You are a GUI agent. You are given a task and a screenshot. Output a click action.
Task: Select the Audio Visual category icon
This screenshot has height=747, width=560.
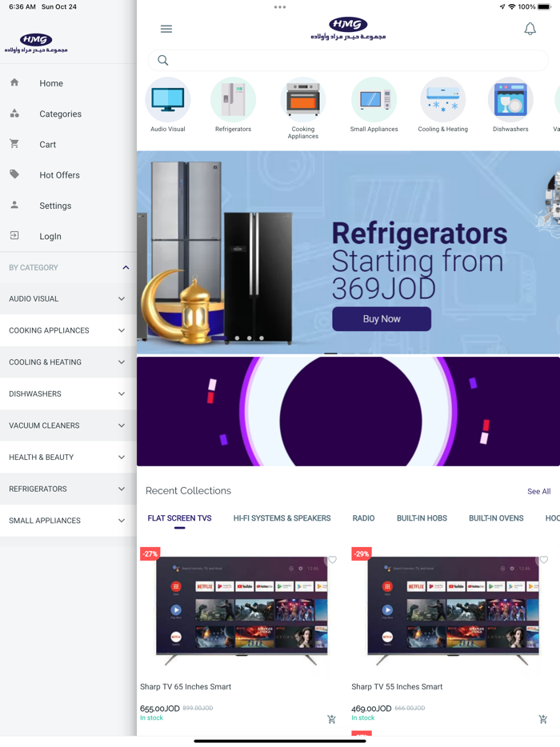pyautogui.click(x=168, y=100)
